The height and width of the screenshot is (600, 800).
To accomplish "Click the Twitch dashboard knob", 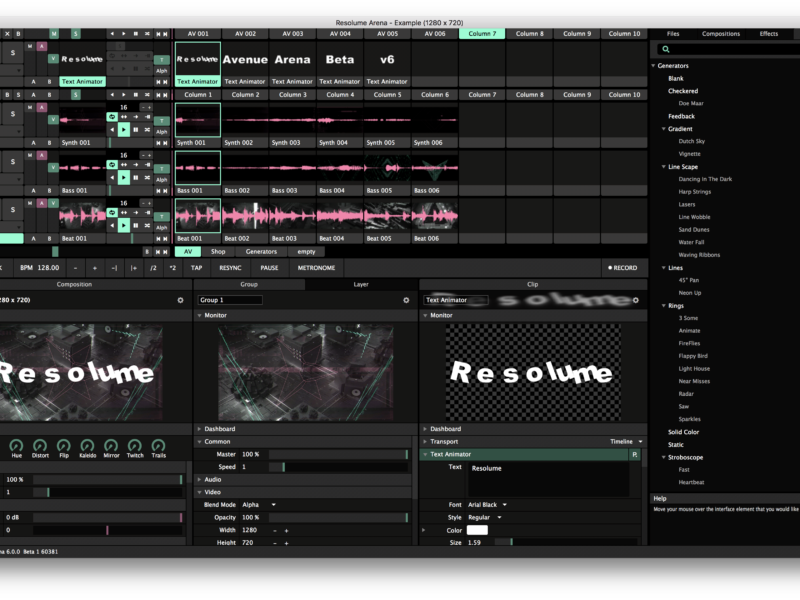I will pyautogui.click(x=135, y=445).
